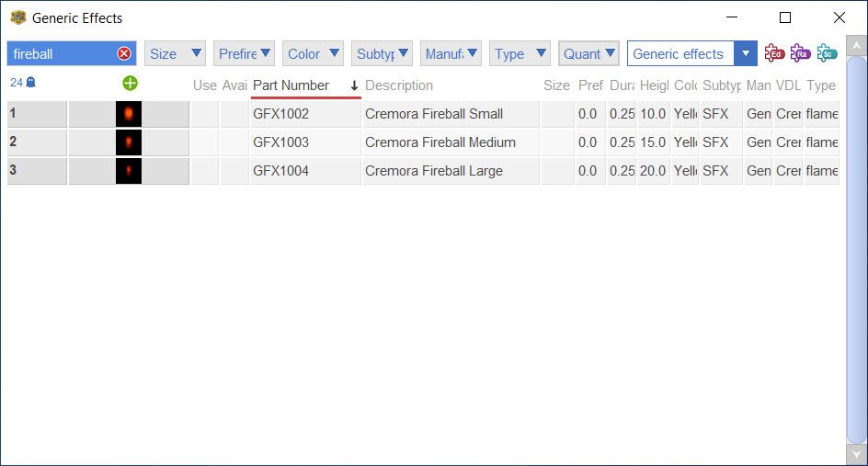Viewport: 868px width, 466px height.
Task: Click into the fireball search field
Action: pyautogui.click(x=60, y=54)
